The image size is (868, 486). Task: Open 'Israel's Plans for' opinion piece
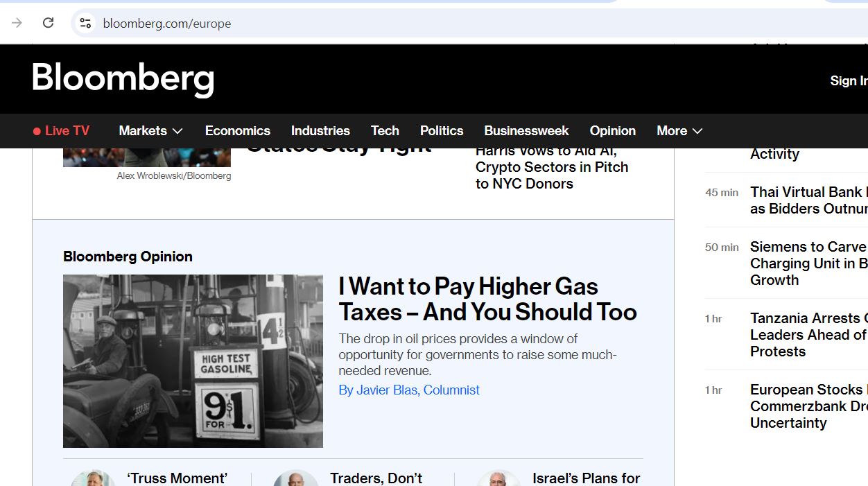(586, 478)
